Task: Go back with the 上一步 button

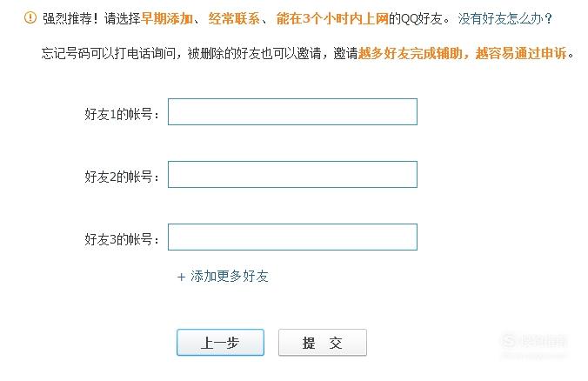Action: pyautogui.click(x=221, y=343)
